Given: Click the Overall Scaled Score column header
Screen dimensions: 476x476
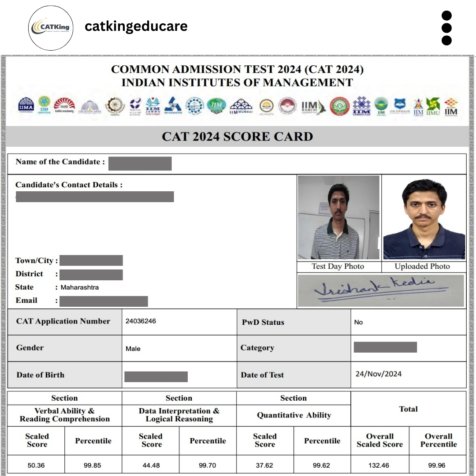Looking at the screenshot, I should (x=380, y=440).
